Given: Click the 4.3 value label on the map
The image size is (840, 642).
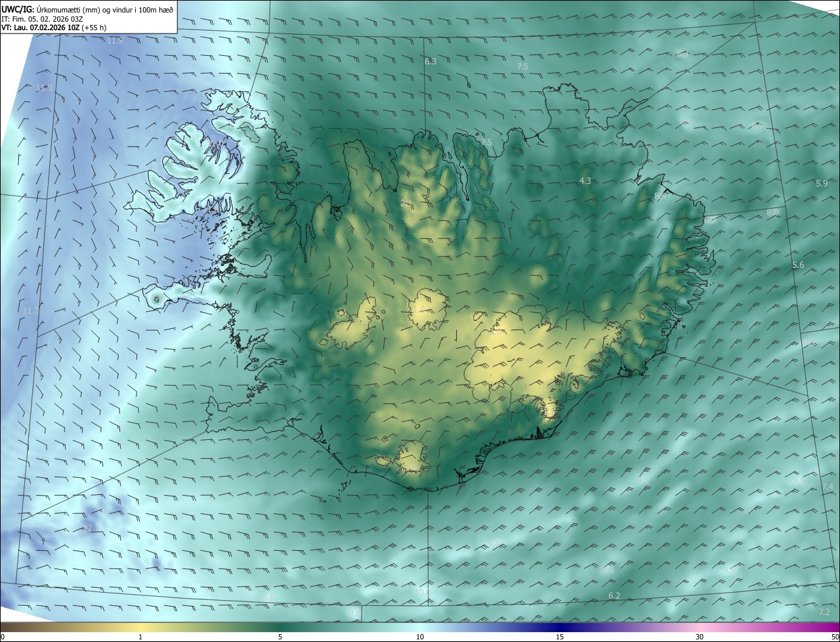Looking at the screenshot, I should (x=585, y=181).
